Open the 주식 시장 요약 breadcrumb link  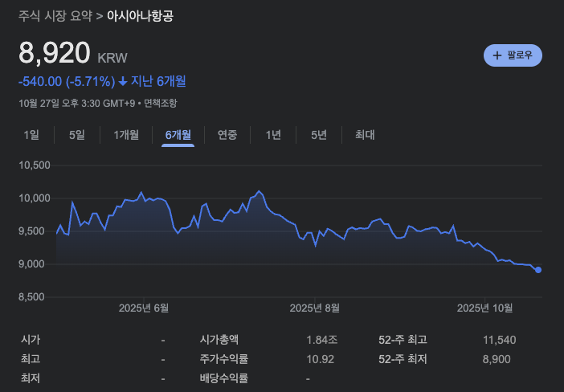55,16
